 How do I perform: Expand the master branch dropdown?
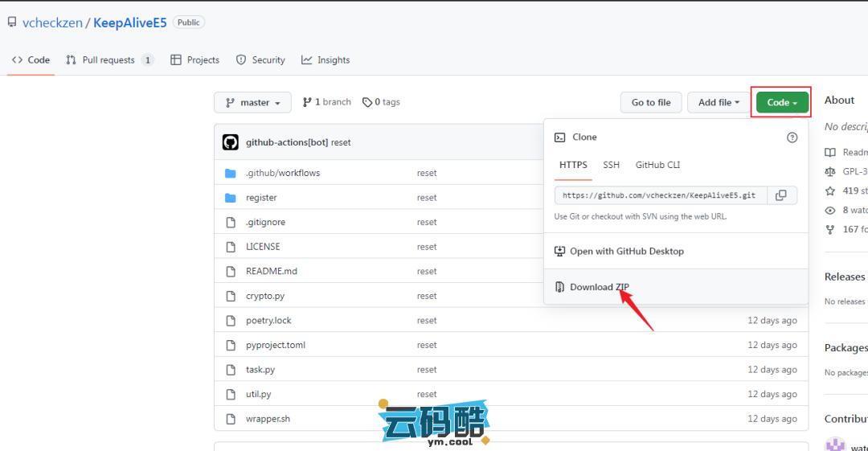[252, 103]
